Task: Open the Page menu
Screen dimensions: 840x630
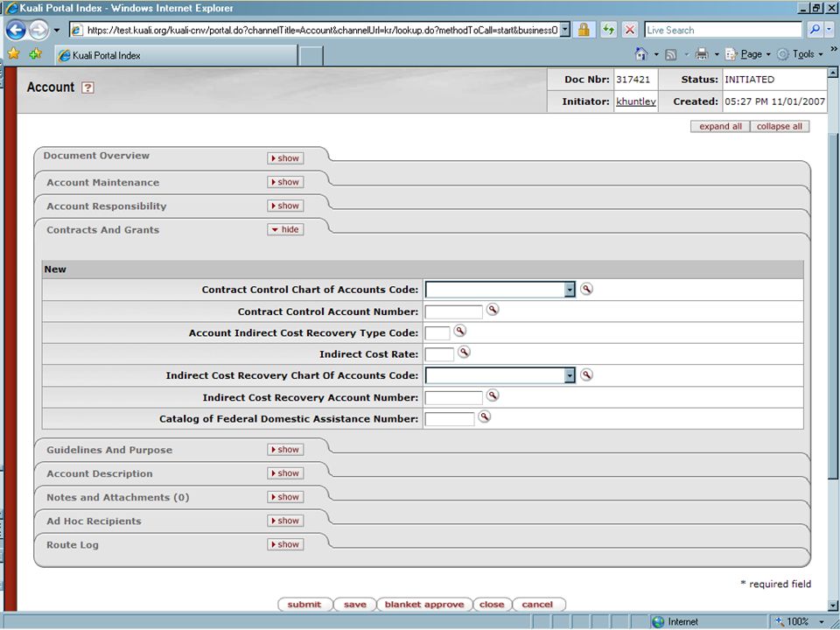Action: click(748, 54)
